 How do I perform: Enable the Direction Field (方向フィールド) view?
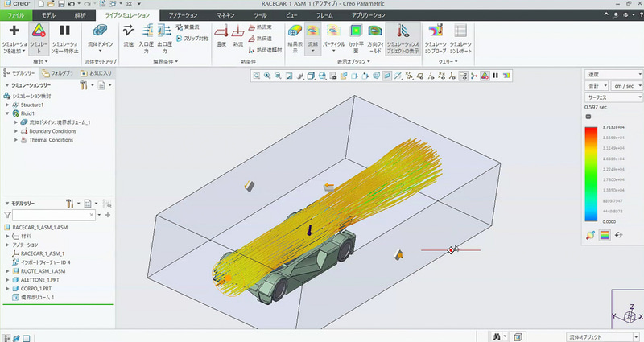pos(375,38)
